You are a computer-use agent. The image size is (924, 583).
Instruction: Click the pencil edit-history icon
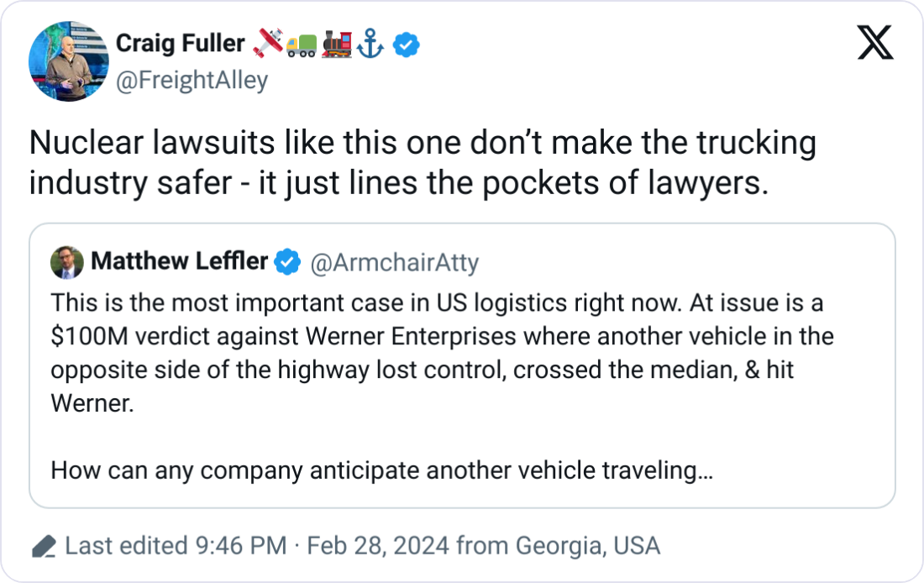[x=44, y=548]
